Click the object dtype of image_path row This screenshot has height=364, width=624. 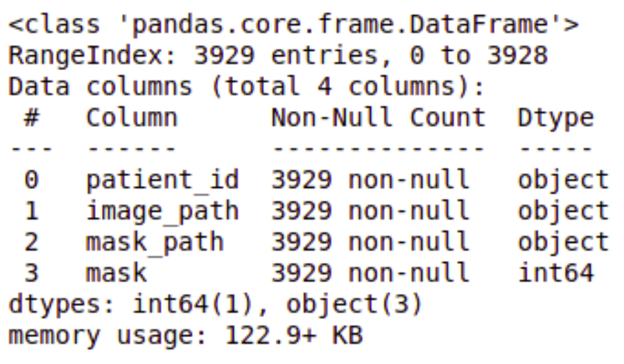click(x=563, y=212)
